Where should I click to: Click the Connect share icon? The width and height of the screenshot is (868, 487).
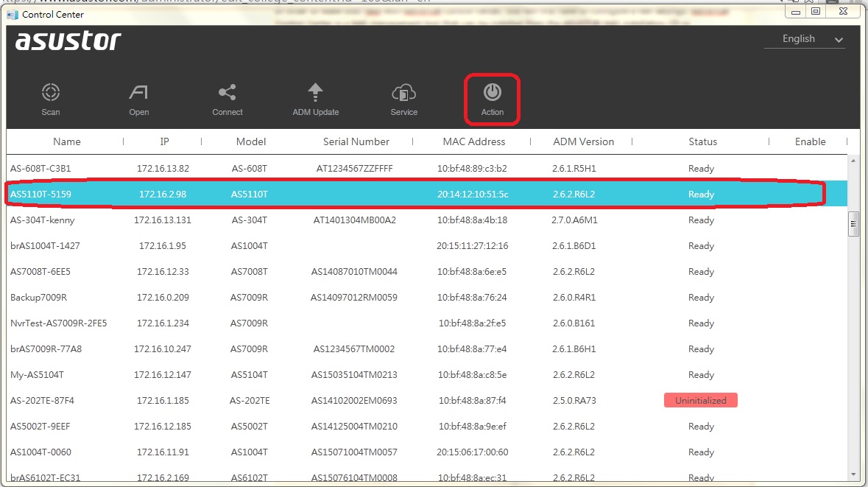[227, 93]
